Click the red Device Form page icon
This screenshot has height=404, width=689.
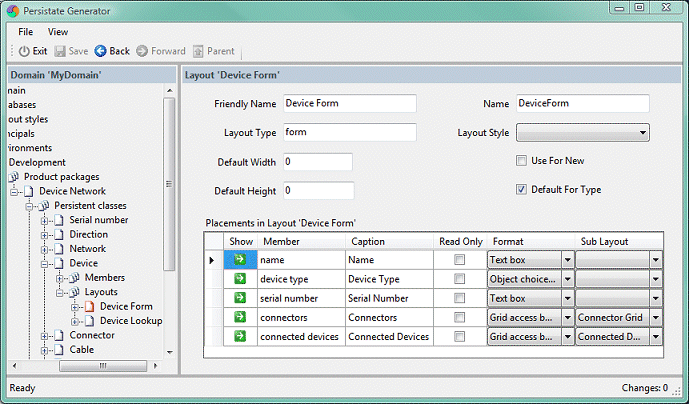point(90,307)
